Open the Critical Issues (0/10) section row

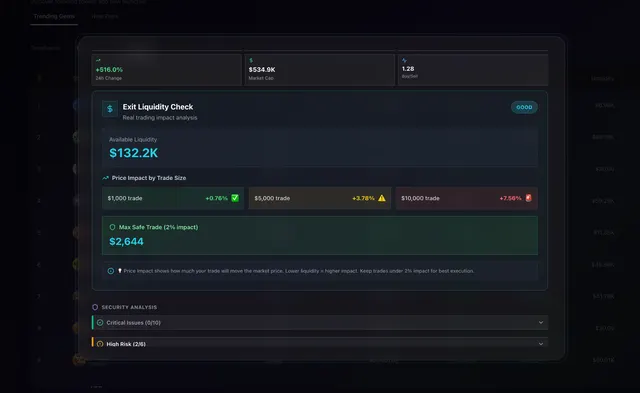(320, 322)
